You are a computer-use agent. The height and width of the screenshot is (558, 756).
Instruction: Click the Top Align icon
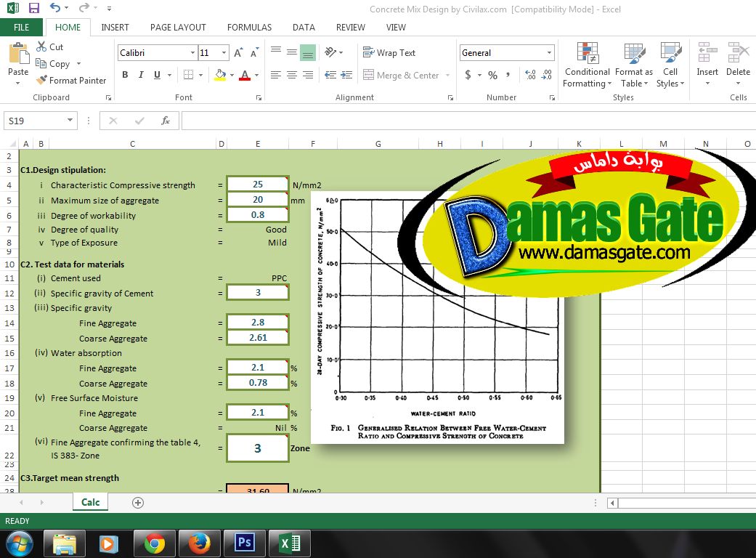pos(276,52)
